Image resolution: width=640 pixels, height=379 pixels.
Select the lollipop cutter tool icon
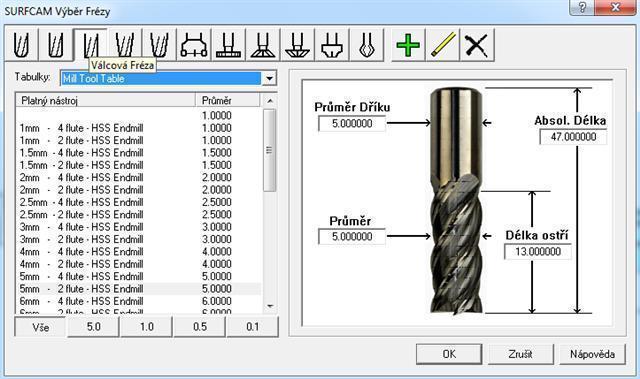point(366,44)
